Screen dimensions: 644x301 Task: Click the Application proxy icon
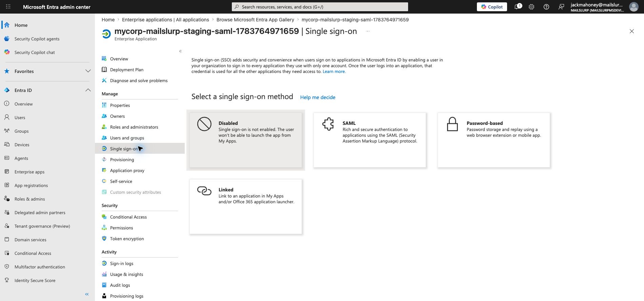[x=104, y=170]
